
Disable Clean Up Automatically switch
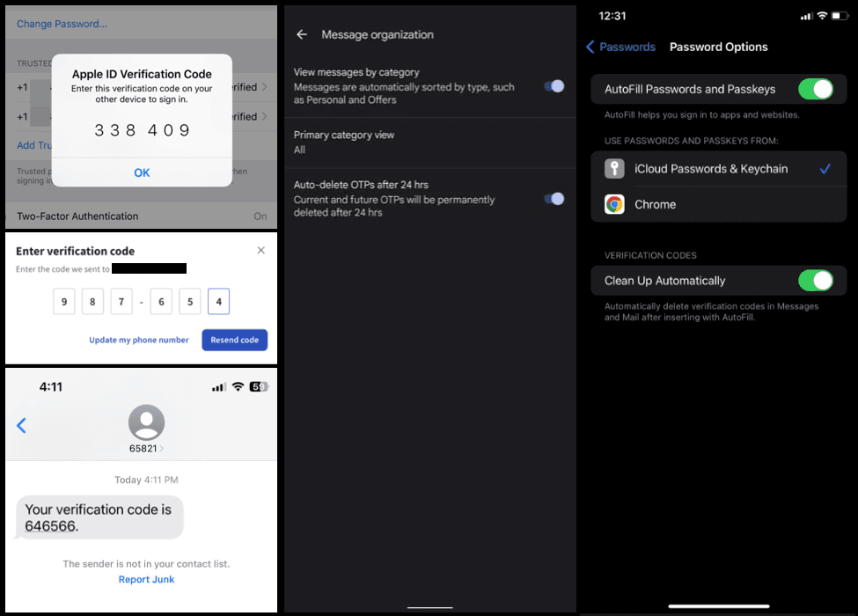[816, 281]
